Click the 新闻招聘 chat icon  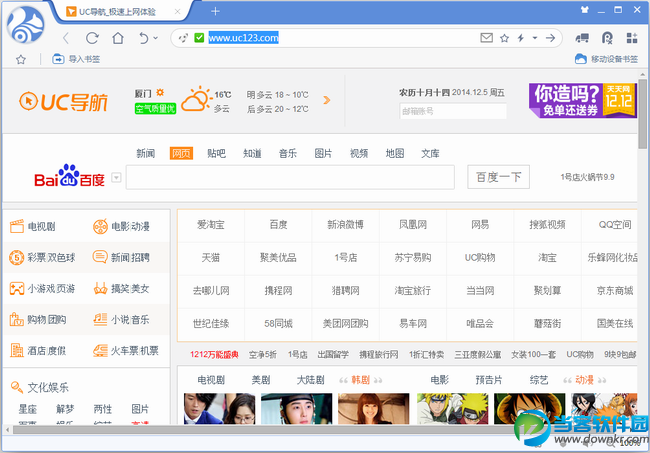[100, 257]
